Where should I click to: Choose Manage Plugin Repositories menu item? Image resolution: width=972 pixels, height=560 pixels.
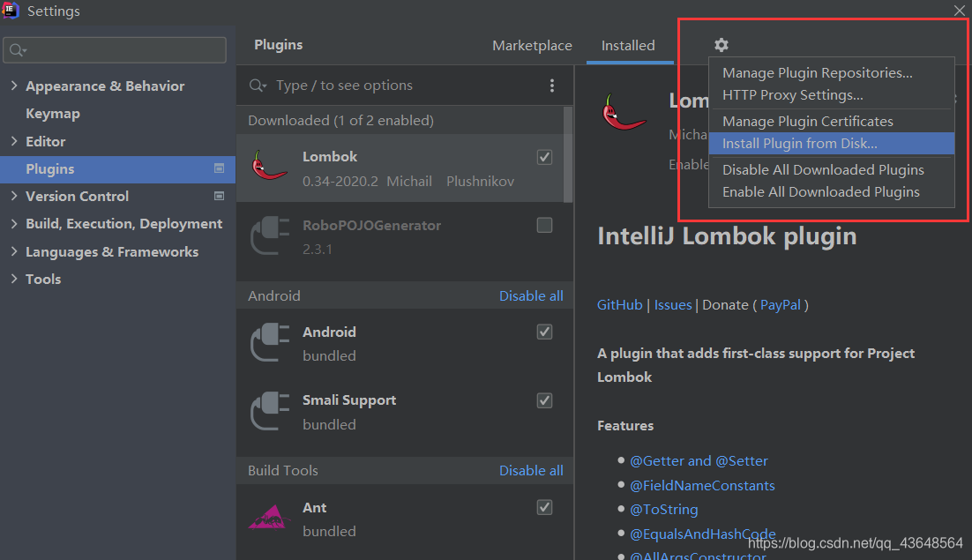[x=831, y=73]
